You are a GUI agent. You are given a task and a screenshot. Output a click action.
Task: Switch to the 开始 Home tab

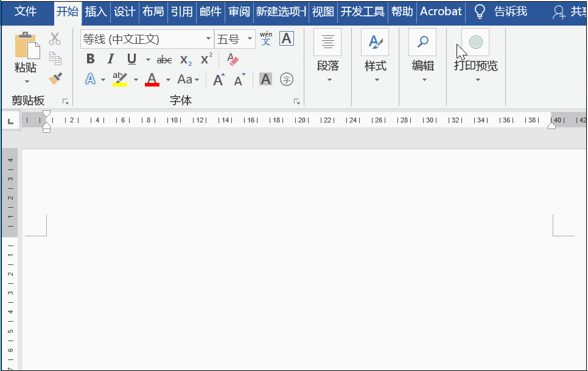pyautogui.click(x=68, y=12)
